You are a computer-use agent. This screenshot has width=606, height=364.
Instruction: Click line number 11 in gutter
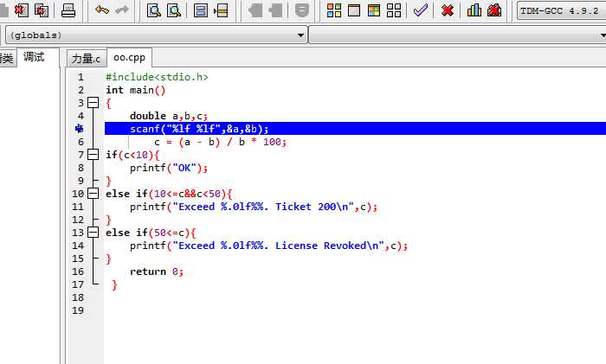point(78,207)
